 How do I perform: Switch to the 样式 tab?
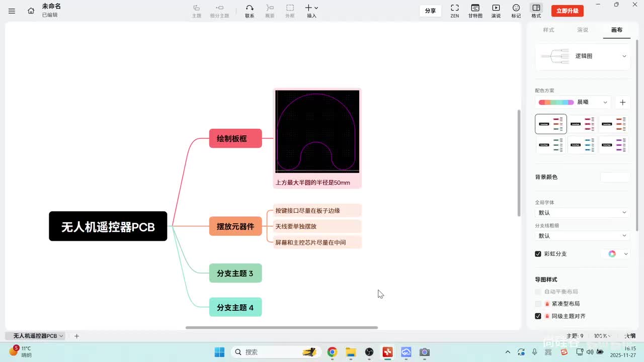tap(548, 30)
